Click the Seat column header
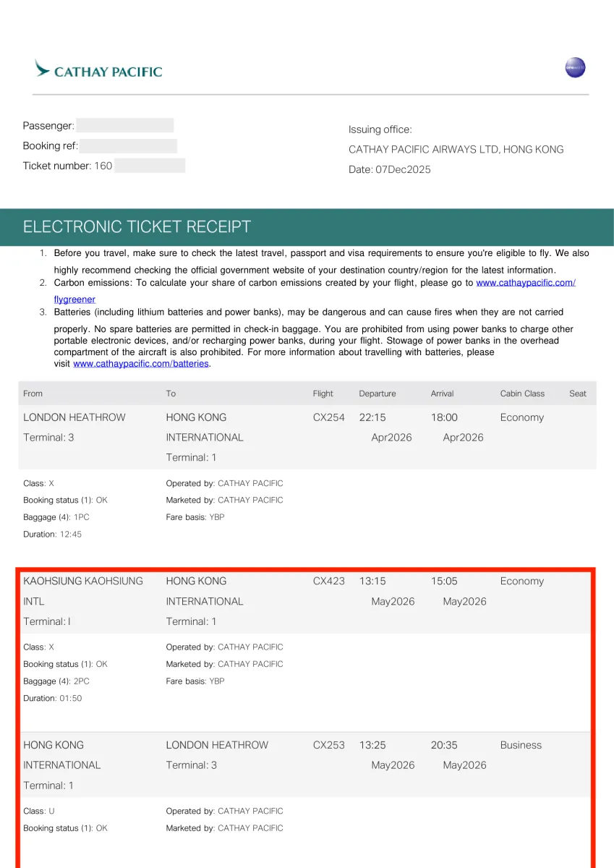 coord(578,393)
